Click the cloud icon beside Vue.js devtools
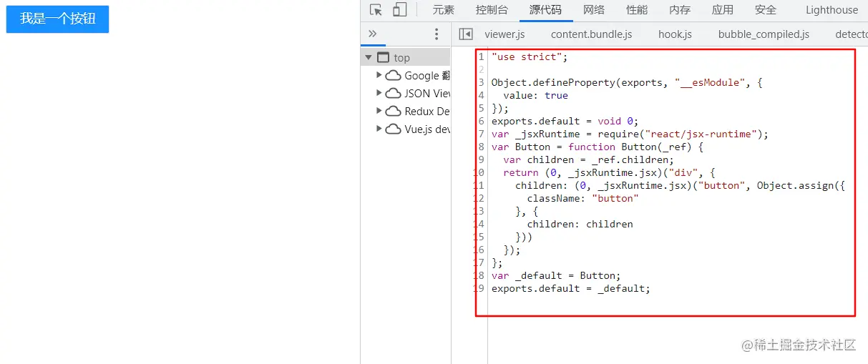 click(x=393, y=129)
